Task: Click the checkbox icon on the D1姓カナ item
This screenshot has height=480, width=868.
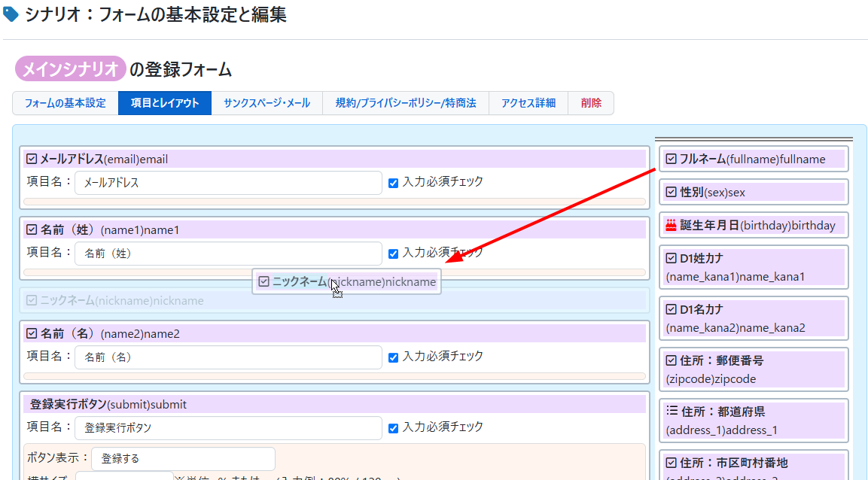Action: (672, 258)
